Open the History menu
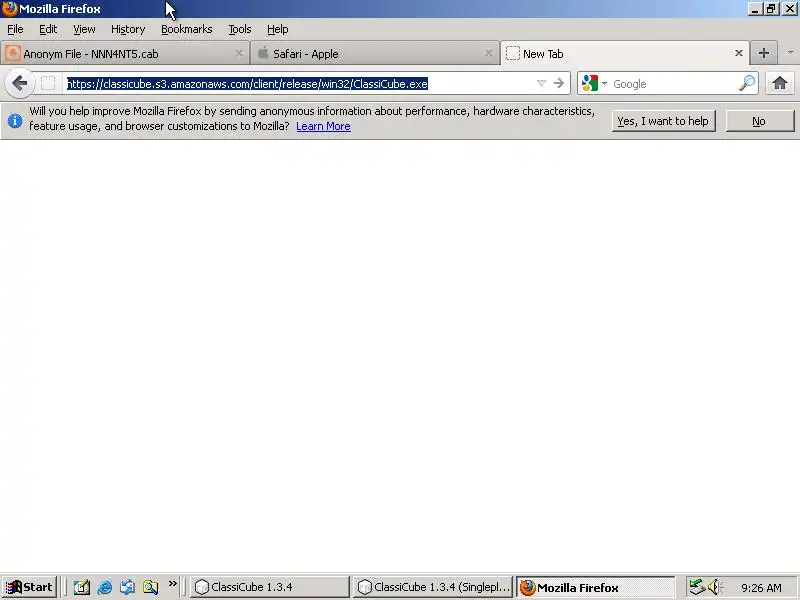Viewport: 800px width, 600px height. pyautogui.click(x=128, y=29)
